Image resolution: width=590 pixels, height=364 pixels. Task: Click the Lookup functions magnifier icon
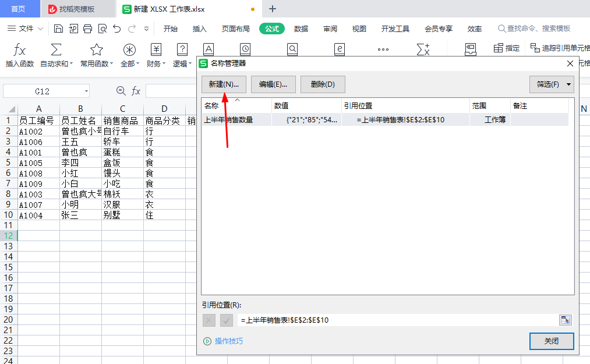point(292,50)
